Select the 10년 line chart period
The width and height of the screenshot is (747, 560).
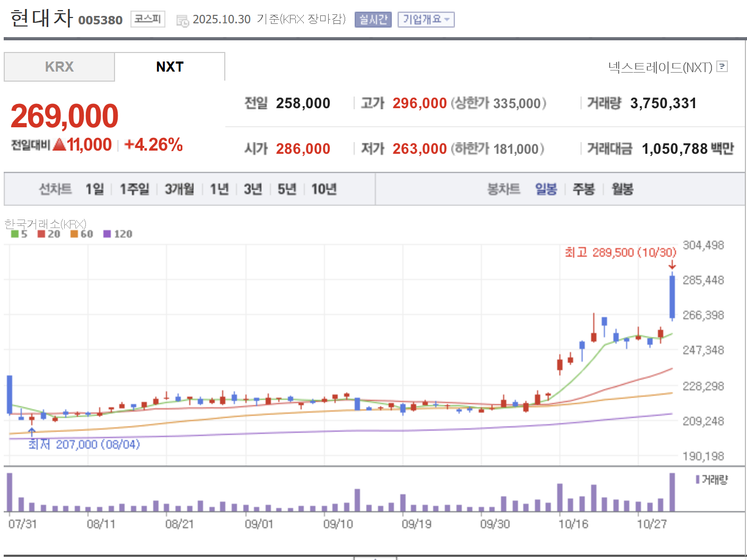324,189
